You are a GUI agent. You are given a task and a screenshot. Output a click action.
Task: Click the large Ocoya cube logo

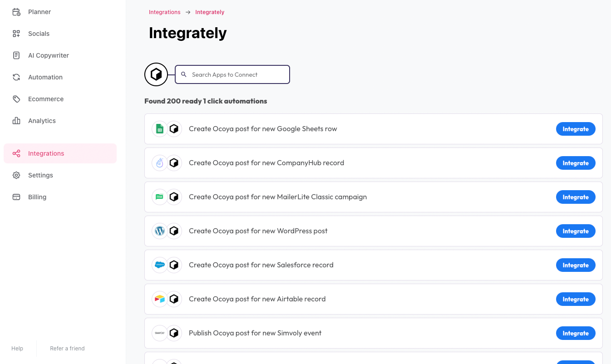coord(156,74)
